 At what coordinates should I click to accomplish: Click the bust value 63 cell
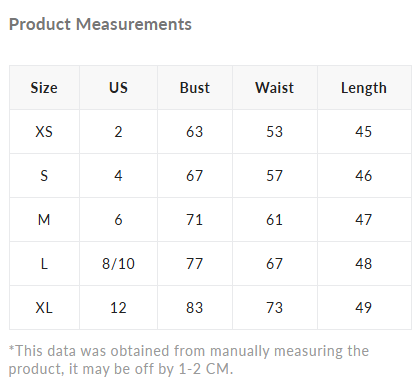[195, 132]
